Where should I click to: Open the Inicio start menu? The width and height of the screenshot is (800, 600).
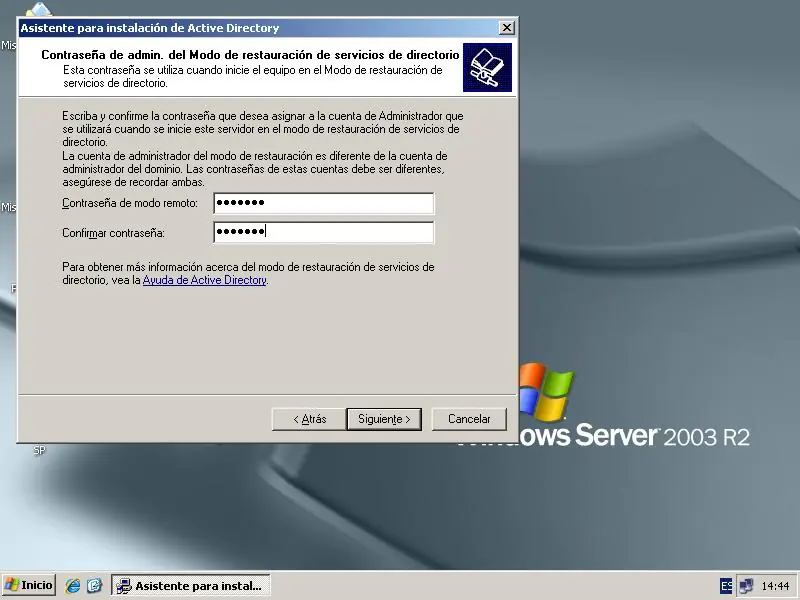tap(29, 585)
